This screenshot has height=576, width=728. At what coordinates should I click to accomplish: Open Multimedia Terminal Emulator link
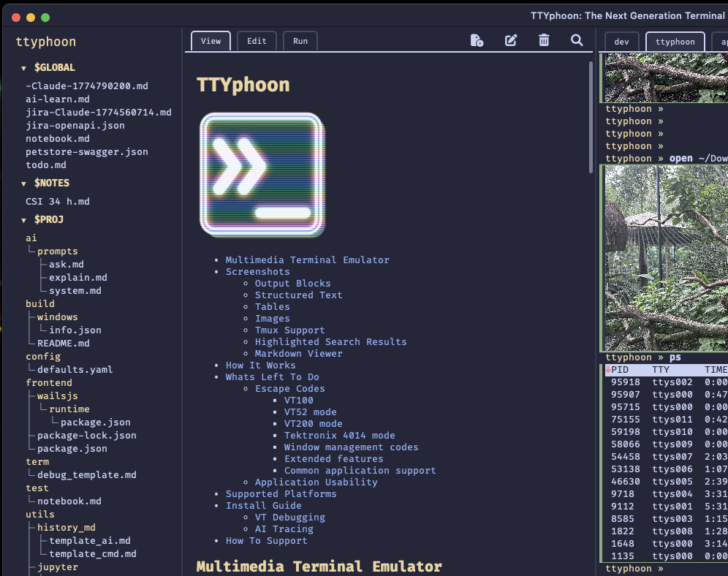(308, 260)
